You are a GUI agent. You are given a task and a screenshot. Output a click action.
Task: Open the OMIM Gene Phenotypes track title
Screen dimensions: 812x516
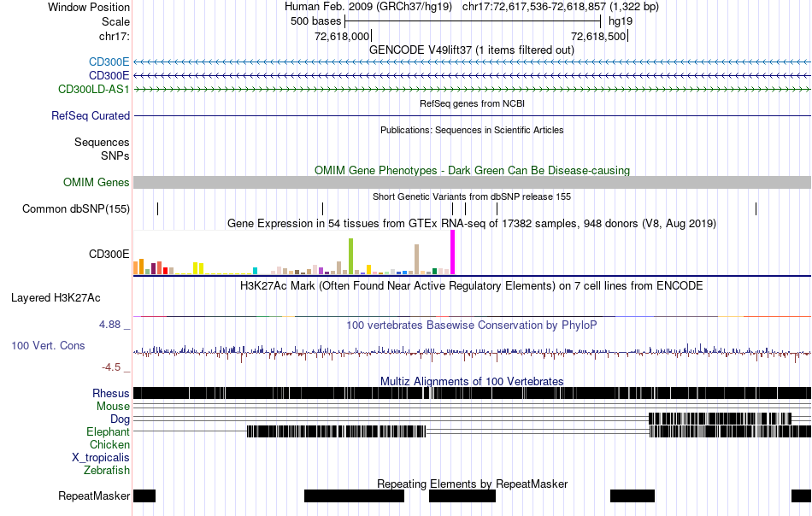tap(472, 170)
